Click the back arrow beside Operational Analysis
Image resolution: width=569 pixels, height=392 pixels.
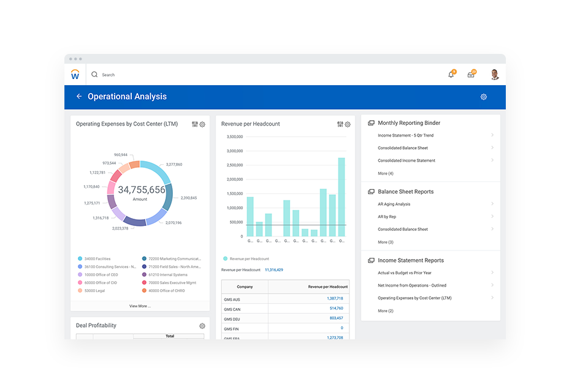coord(79,97)
